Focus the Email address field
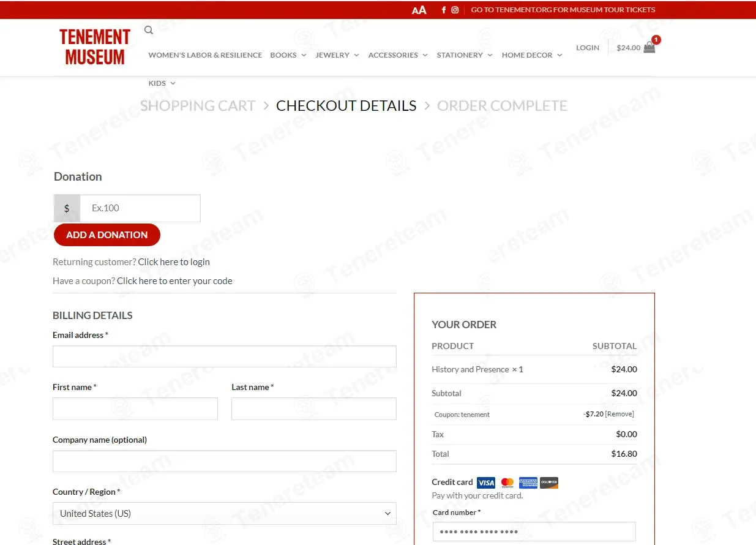The image size is (756, 545). 225,356
